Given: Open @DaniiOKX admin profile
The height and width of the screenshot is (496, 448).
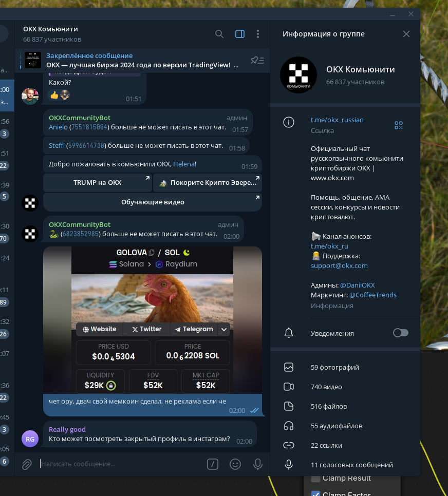Looking at the screenshot, I should click(358, 285).
